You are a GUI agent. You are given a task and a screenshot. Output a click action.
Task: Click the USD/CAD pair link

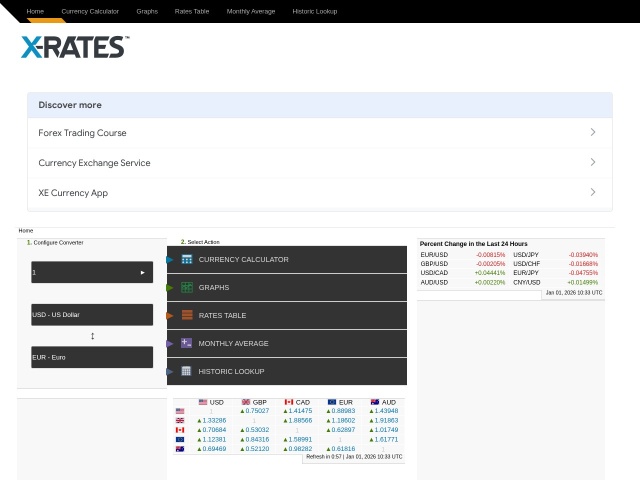(x=434, y=273)
